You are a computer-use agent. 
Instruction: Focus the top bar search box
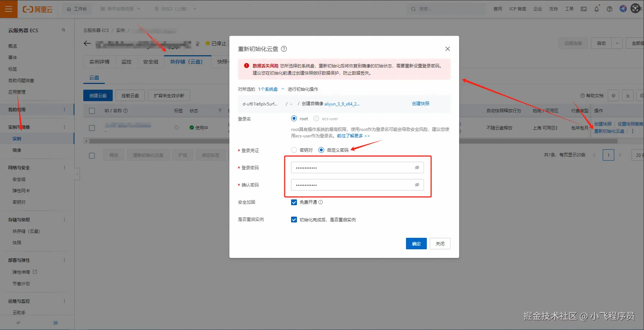(x=446, y=9)
